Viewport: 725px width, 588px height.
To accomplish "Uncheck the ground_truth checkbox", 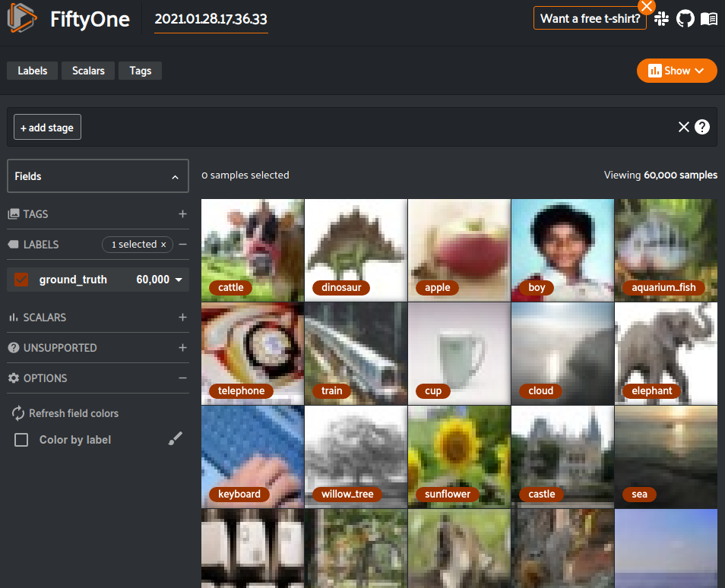I will pyautogui.click(x=21, y=280).
